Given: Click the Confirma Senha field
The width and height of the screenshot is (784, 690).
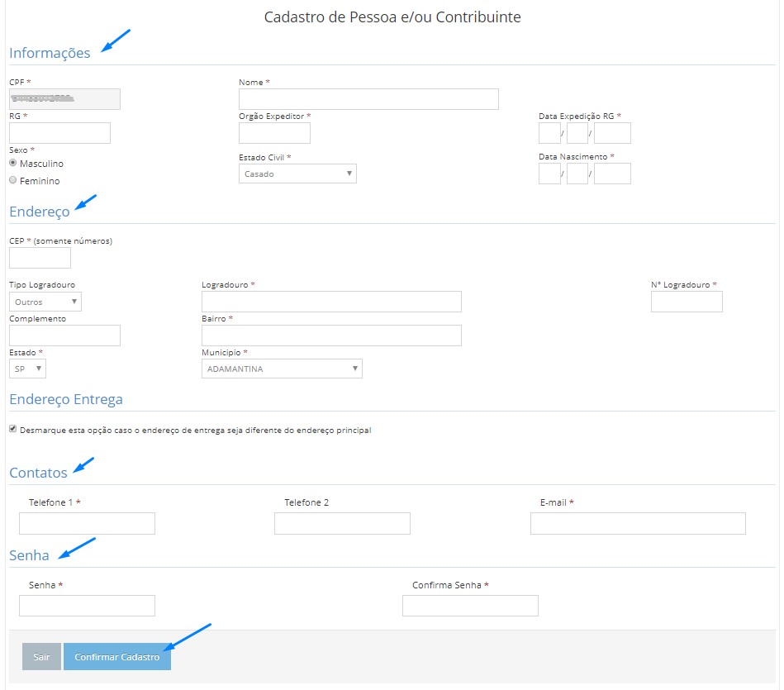Looking at the screenshot, I should point(470,606).
